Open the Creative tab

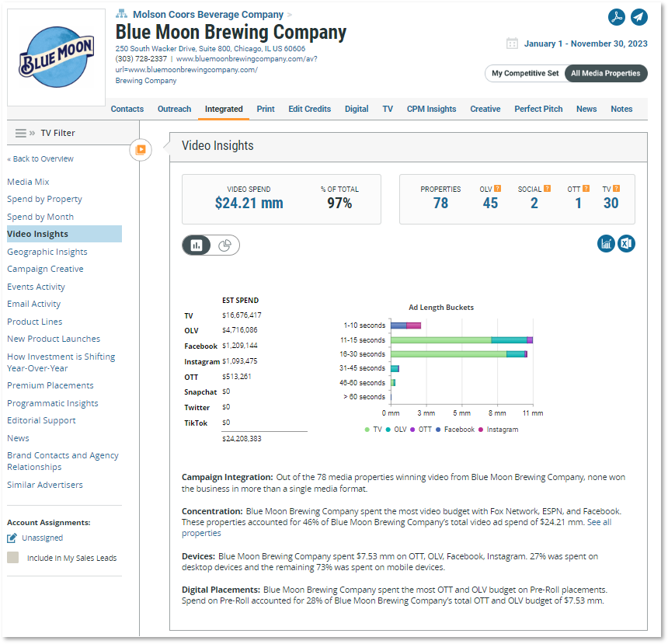click(x=485, y=109)
